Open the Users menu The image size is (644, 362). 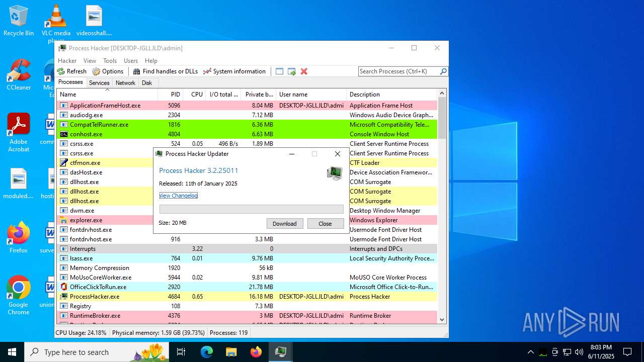[x=131, y=61]
